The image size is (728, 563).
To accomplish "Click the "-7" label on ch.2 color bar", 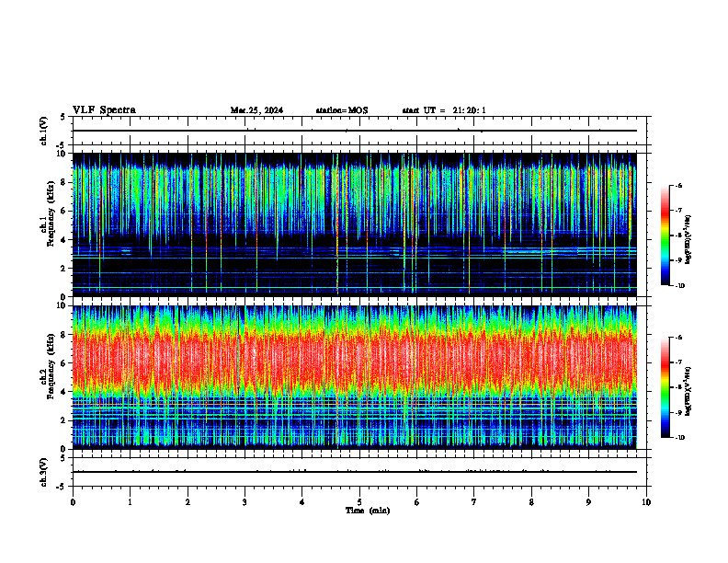I will click(x=678, y=362).
